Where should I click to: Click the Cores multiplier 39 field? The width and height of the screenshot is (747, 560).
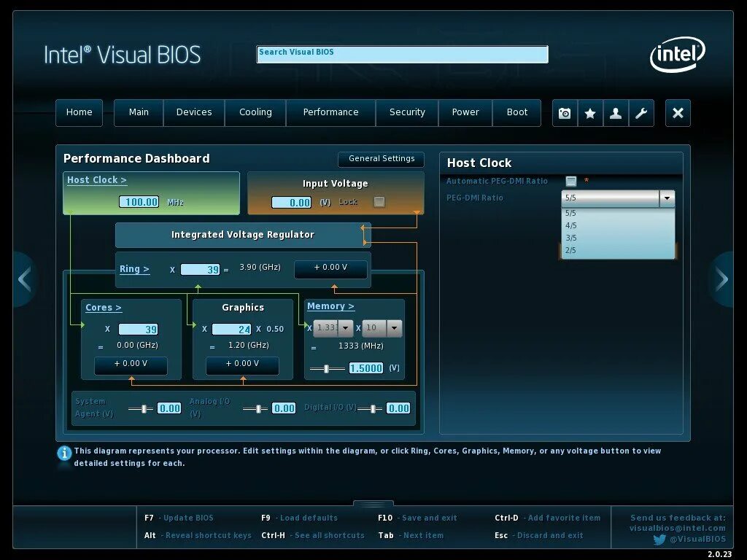pyautogui.click(x=138, y=330)
